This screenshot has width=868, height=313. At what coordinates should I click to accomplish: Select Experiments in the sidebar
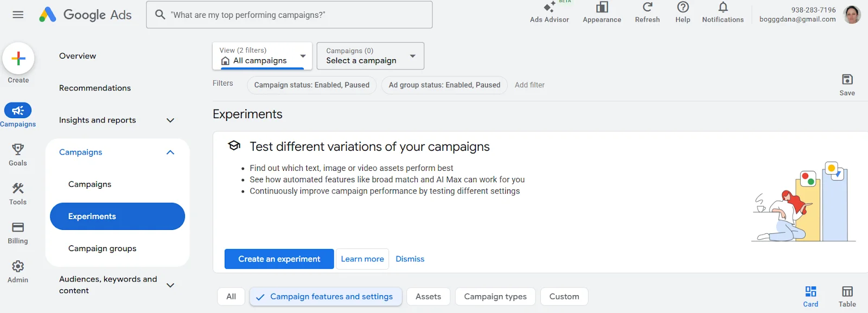117,216
